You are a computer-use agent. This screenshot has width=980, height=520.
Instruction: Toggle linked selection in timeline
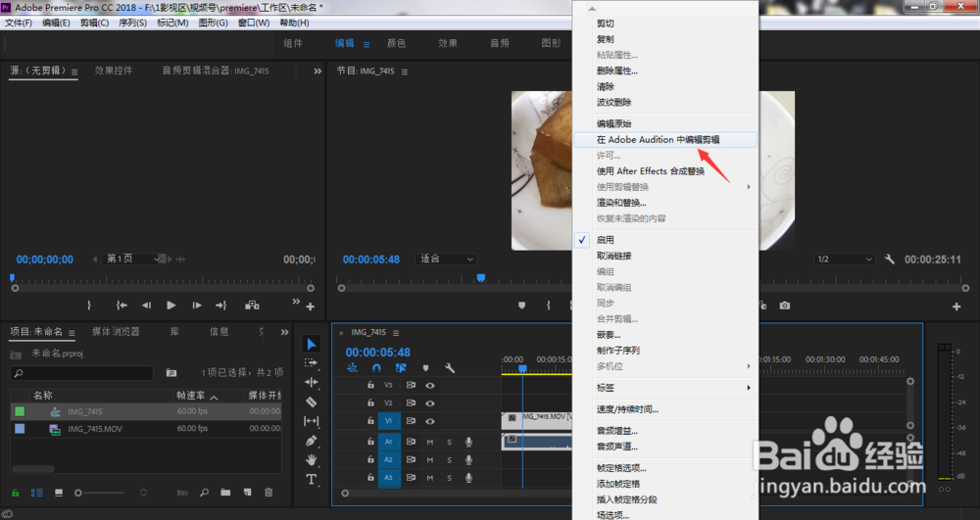click(401, 367)
